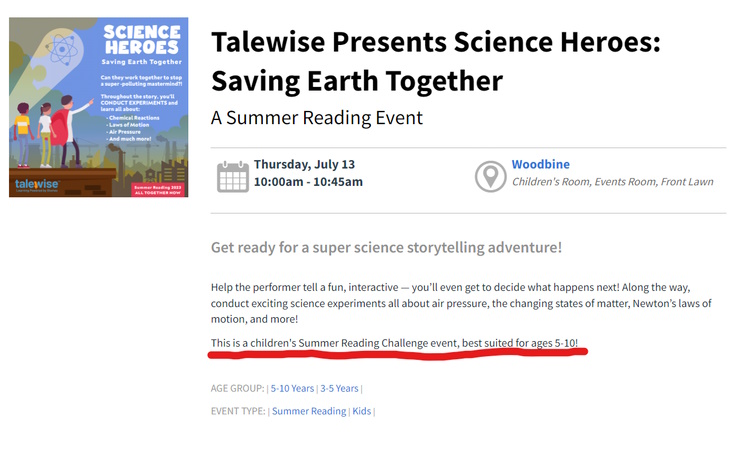This screenshot has width=736, height=460.
Task: Open the Kids event type link
Action: [x=363, y=411]
